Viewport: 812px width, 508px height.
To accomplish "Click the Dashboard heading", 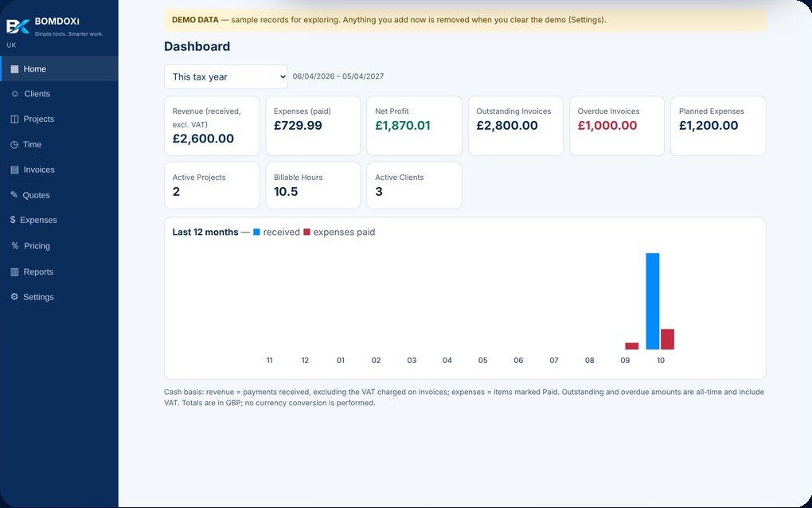I will pos(197,47).
